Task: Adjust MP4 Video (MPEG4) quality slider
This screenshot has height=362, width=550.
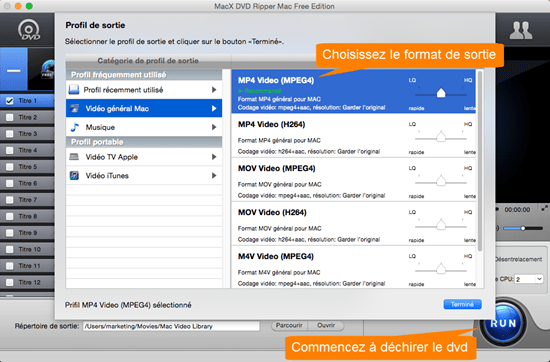Action: pos(441,93)
